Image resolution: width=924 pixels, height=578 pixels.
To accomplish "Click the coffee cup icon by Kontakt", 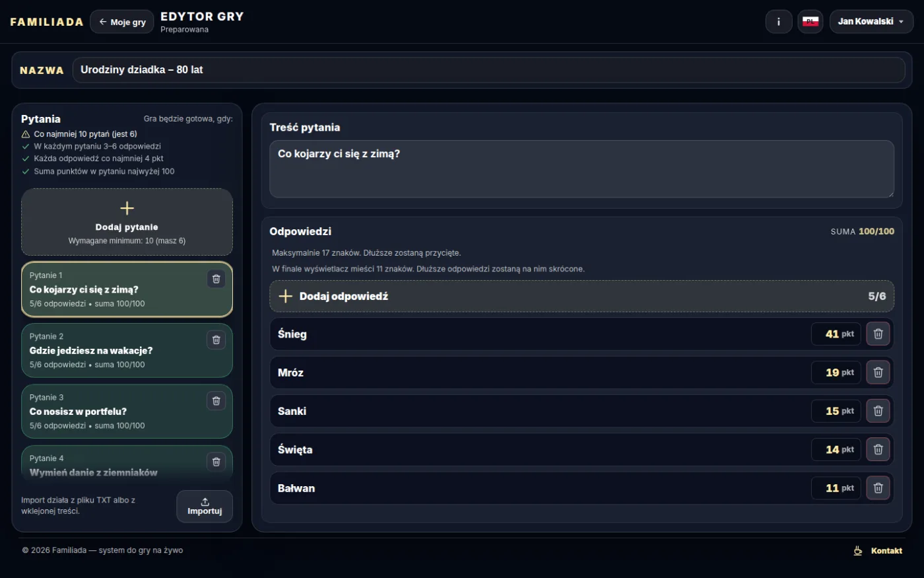I will click(858, 550).
